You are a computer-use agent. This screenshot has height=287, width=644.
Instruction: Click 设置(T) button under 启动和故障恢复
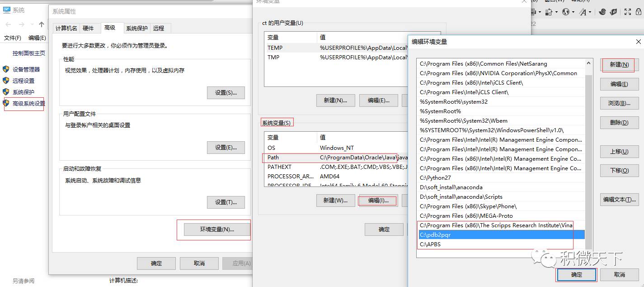click(226, 202)
